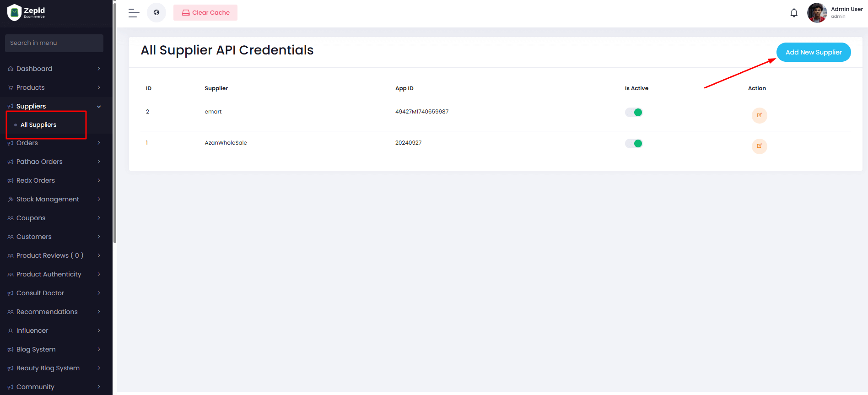Click the Dashboard home icon in sidebar
Image resolution: width=868 pixels, height=395 pixels.
click(x=11, y=69)
